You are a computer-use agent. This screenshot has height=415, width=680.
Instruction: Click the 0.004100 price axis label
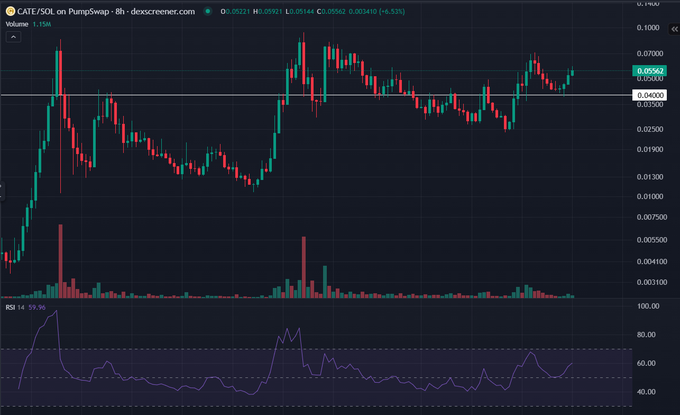[652, 261]
